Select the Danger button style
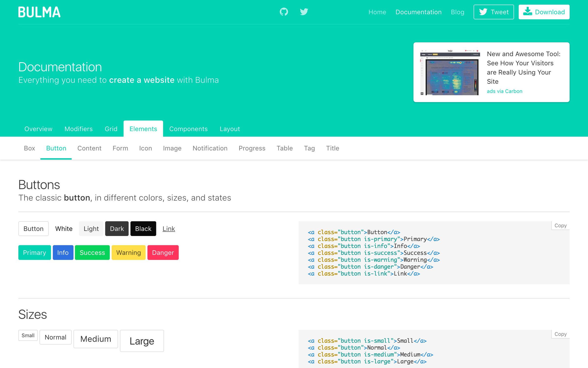588x368 pixels. coord(163,252)
